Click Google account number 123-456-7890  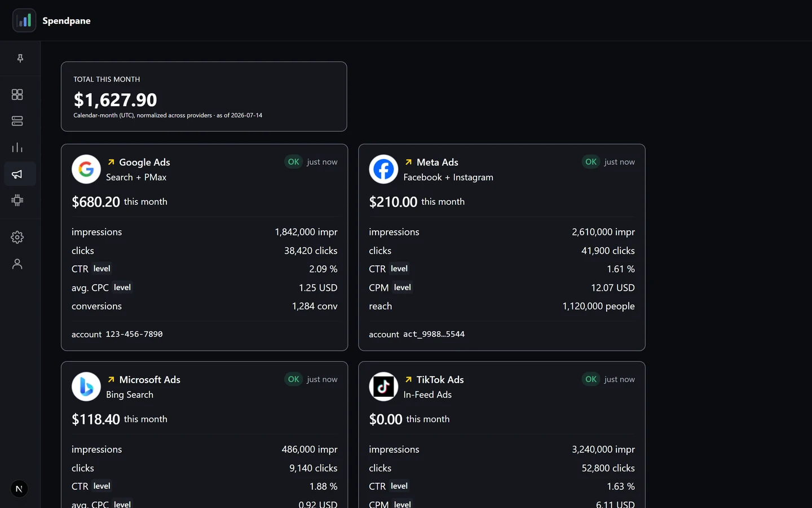(134, 334)
